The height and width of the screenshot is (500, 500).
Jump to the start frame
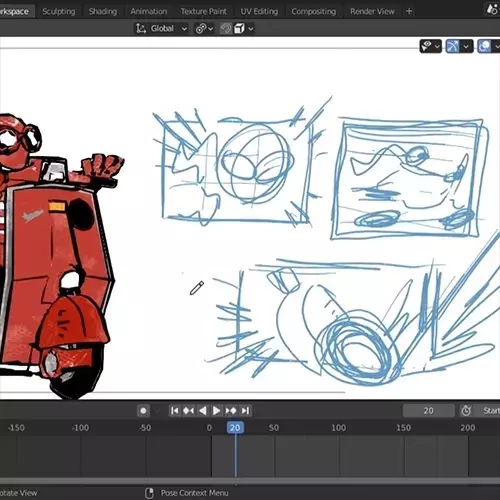click(x=174, y=411)
